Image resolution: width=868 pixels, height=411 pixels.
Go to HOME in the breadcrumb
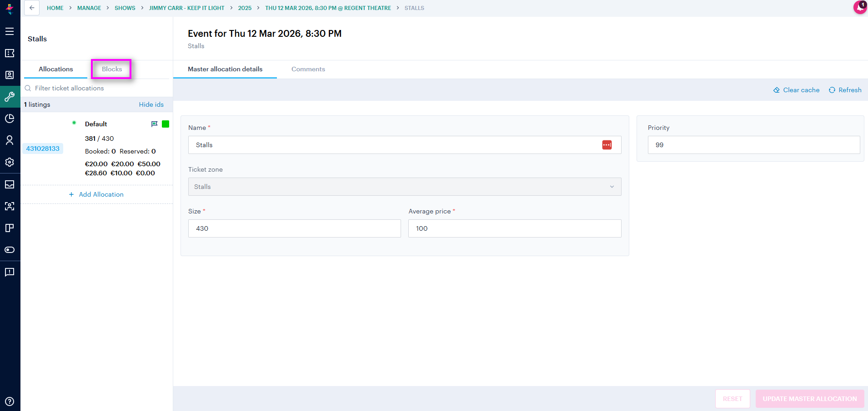click(55, 8)
